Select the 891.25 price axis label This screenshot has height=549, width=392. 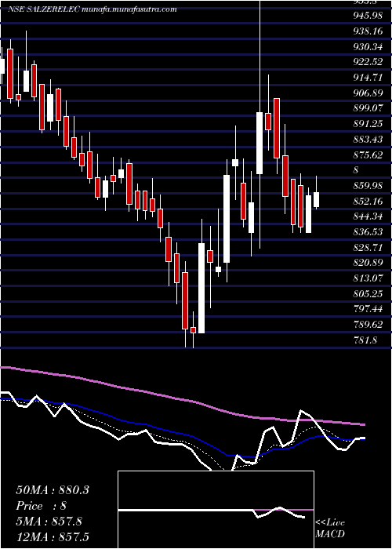[368, 124]
